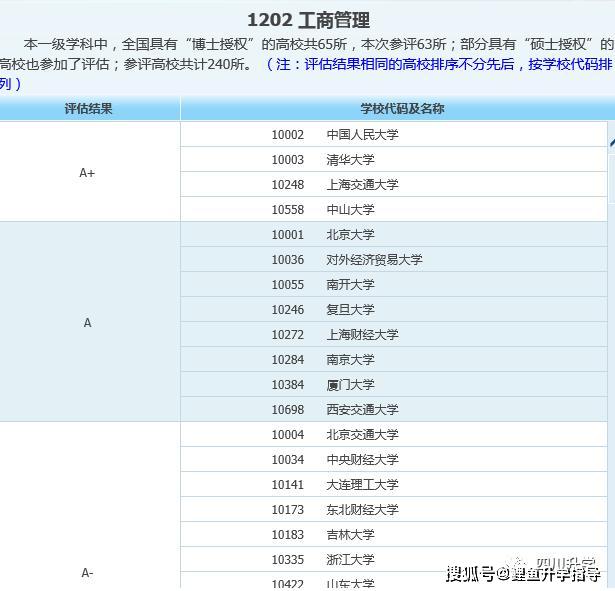Click the 对外经济贸易大学 entry

pyautogui.click(x=374, y=260)
